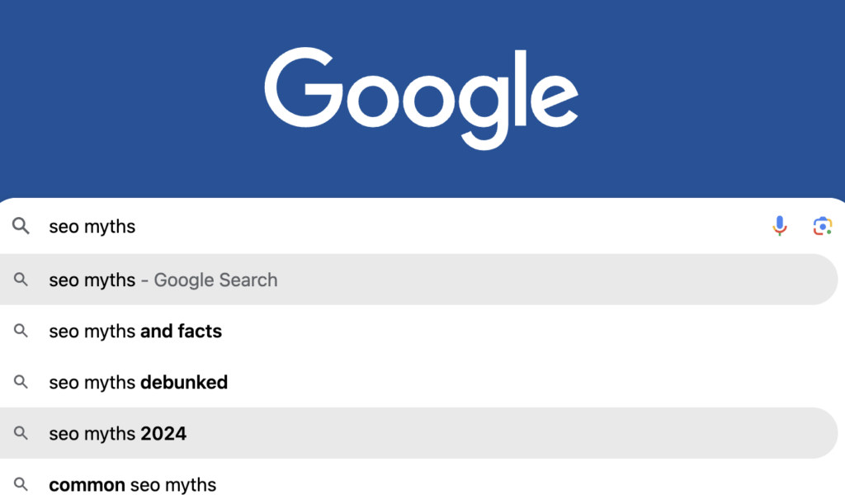Select the 'seo myths and facts' suggestion
Image resolution: width=845 pixels, height=504 pixels.
click(x=135, y=332)
